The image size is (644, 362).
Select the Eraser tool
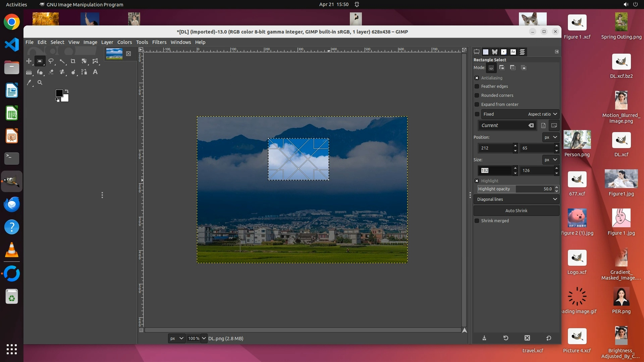tap(51, 72)
